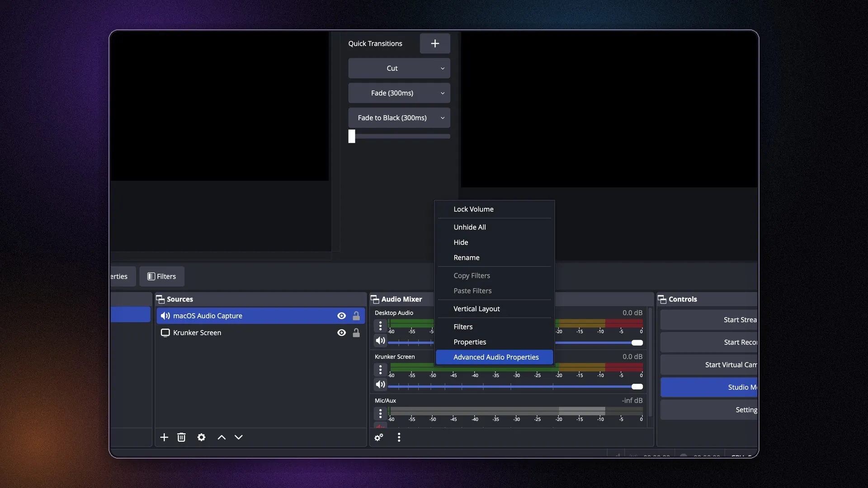Choose Unhide All from context menu
The height and width of the screenshot is (488, 868).
494,227
